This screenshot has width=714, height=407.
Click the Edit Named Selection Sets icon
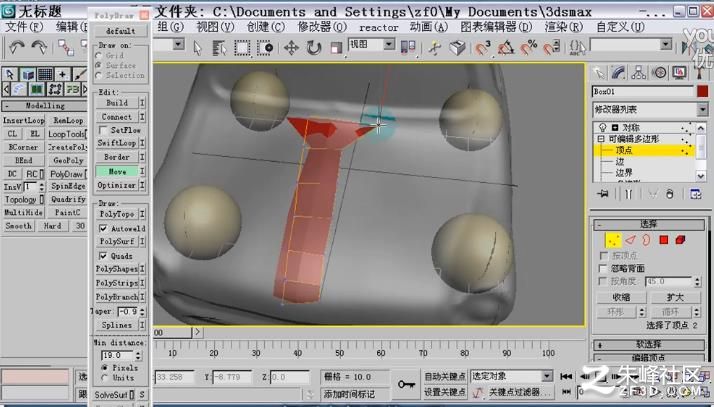pyautogui.click(x=577, y=47)
